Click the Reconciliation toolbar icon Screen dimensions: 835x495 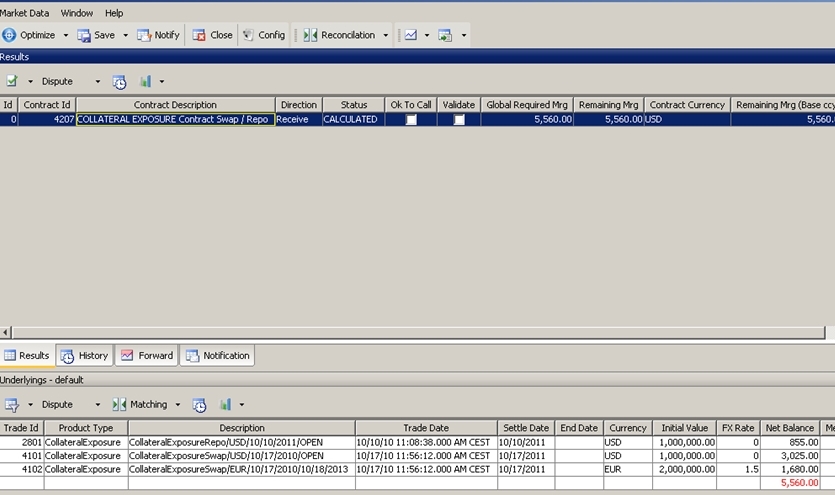[310, 35]
